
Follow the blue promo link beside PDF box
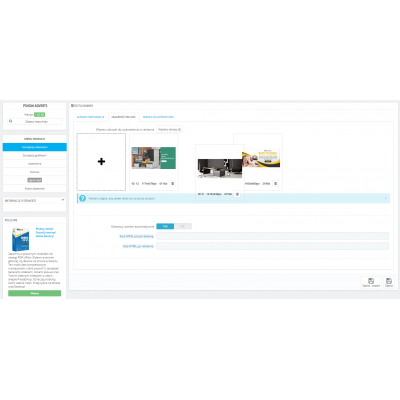[45, 232]
